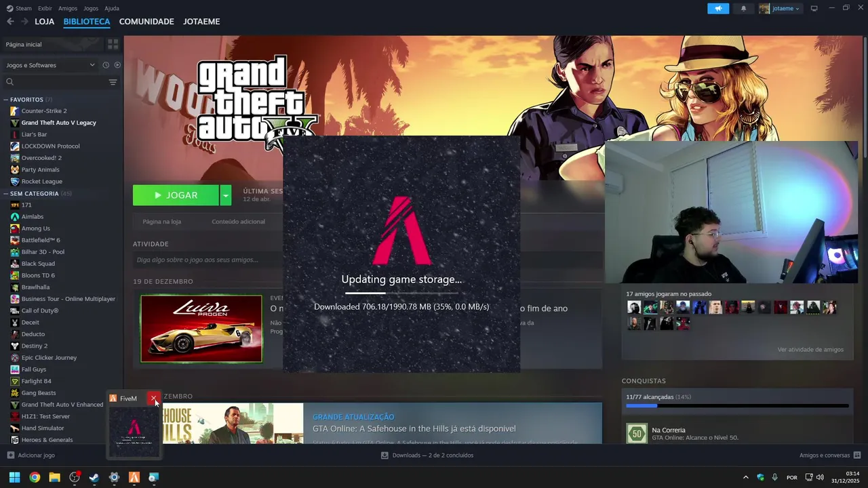Open the Jogos e Softwares dropdown
Screen dimensions: 868x488
pos(51,65)
